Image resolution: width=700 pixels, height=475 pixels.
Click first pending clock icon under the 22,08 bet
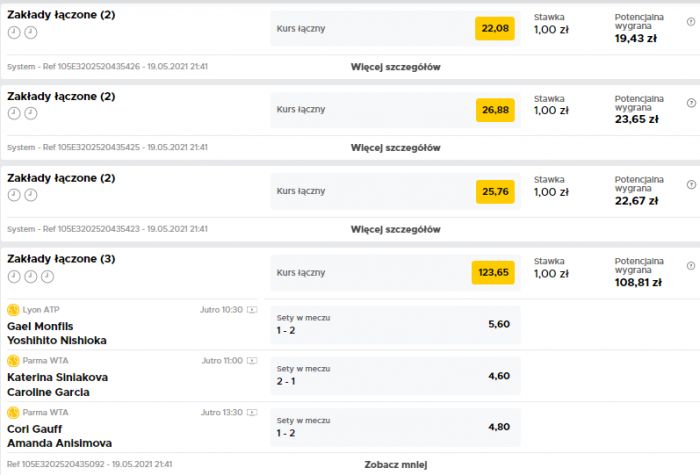click(x=14, y=32)
